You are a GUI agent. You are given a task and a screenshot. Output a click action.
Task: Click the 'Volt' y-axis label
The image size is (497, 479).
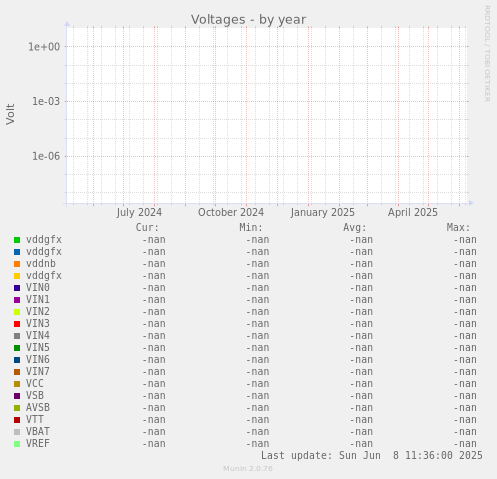pyautogui.click(x=10, y=114)
